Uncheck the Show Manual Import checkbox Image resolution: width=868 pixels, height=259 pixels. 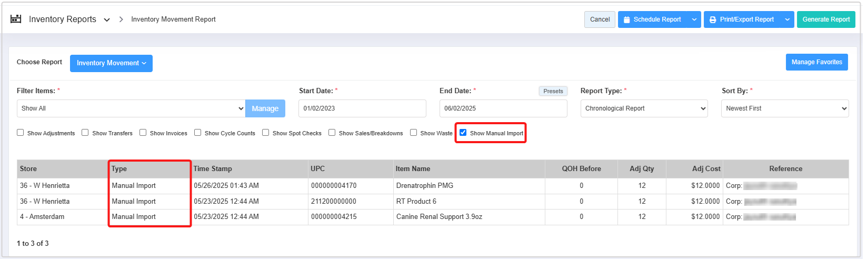pyautogui.click(x=463, y=133)
